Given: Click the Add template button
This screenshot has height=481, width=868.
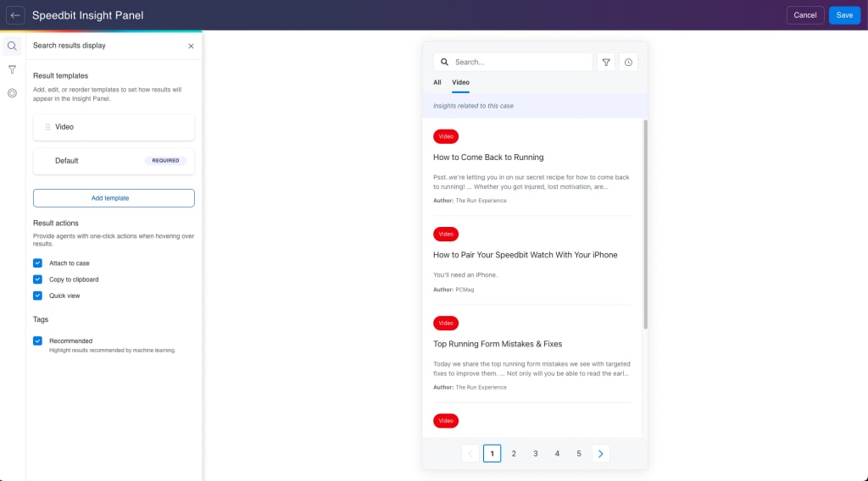Looking at the screenshot, I should (x=114, y=198).
